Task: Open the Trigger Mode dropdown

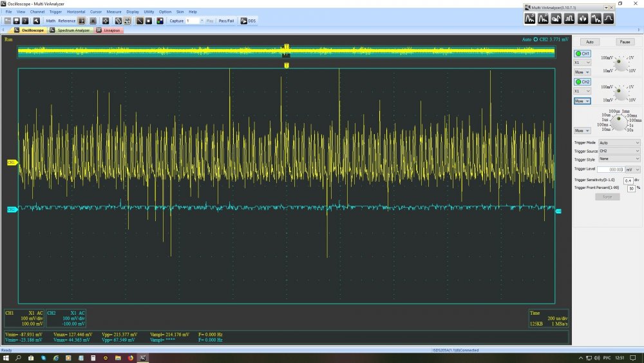Action: pos(620,142)
